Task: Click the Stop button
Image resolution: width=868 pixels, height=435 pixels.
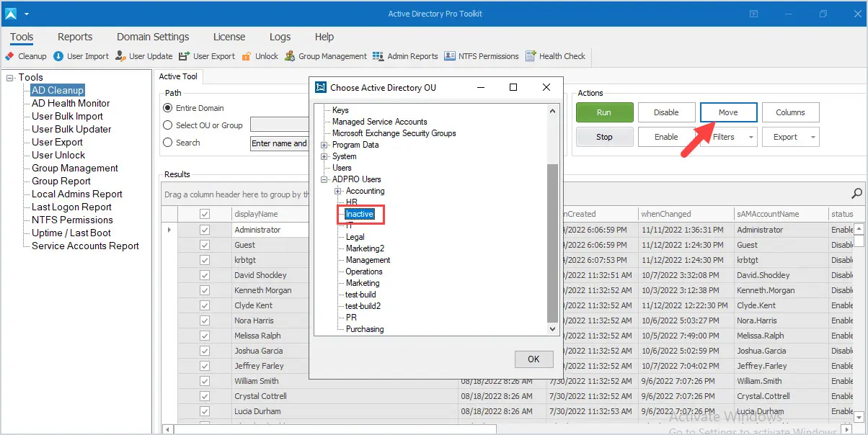Action: 604,137
